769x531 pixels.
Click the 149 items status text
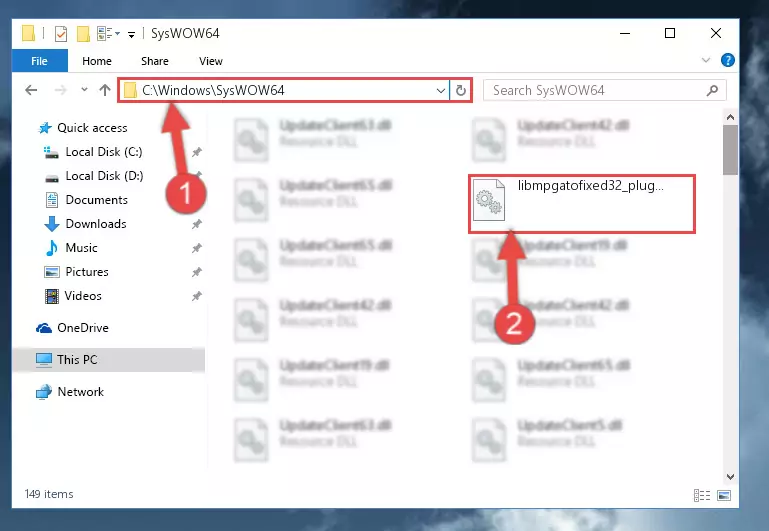click(49, 494)
